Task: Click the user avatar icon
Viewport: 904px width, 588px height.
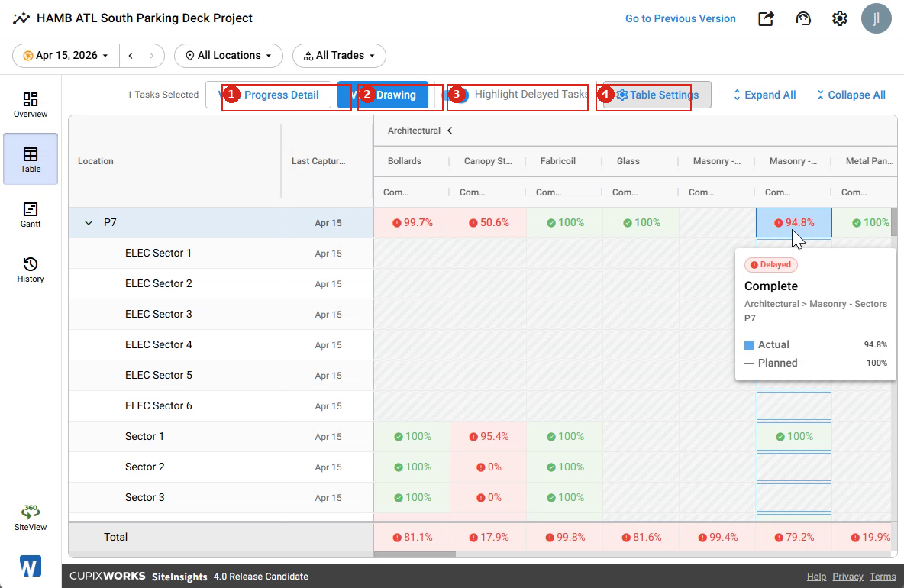Action: point(877,18)
